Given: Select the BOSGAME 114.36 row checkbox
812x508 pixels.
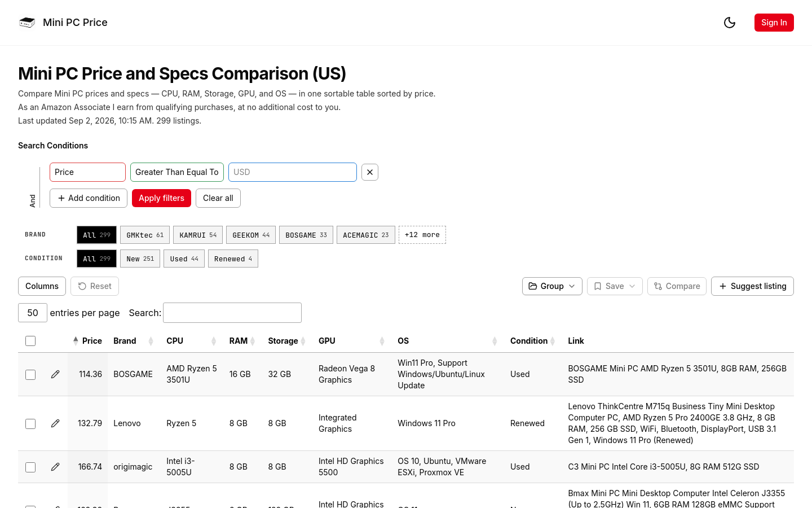Looking at the screenshot, I should pos(30,375).
